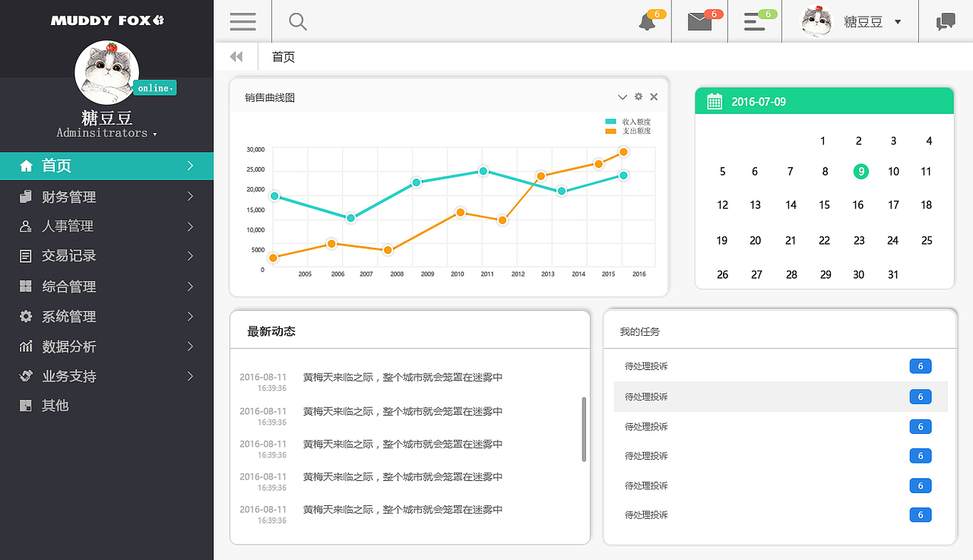
Task: Click the 其他 icon in sidebar
Action: coord(26,406)
